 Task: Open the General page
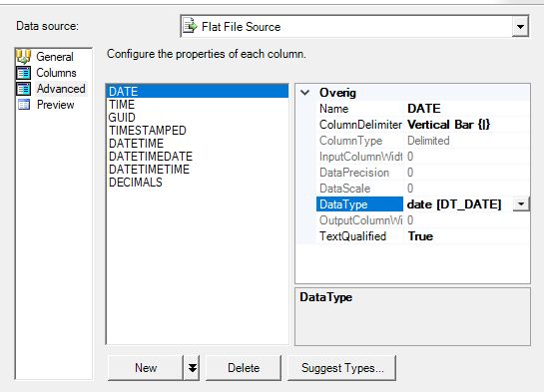tap(55, 57)
